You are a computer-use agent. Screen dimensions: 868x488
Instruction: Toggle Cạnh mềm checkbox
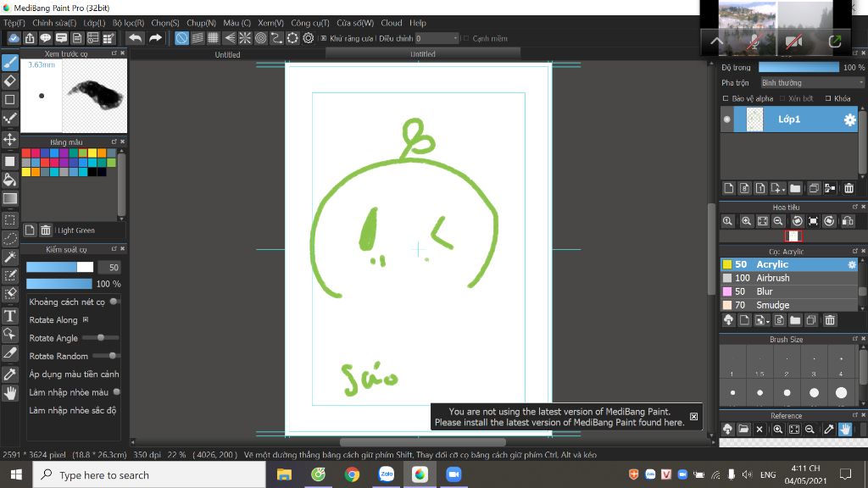point(466,38)
